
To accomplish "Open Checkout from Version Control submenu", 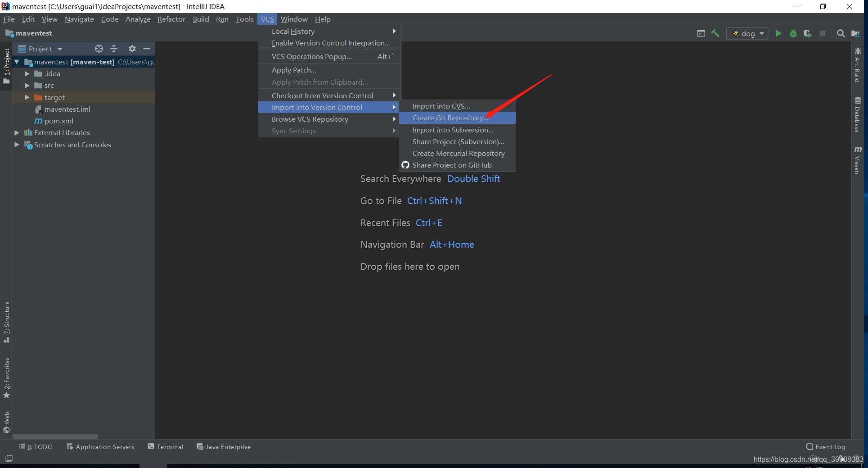I will click(329, 95).
